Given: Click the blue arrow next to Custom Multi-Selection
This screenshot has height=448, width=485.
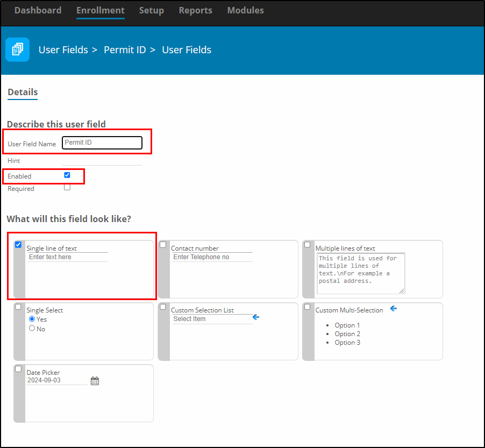Looking at the screenshot, I should [394, 309].
